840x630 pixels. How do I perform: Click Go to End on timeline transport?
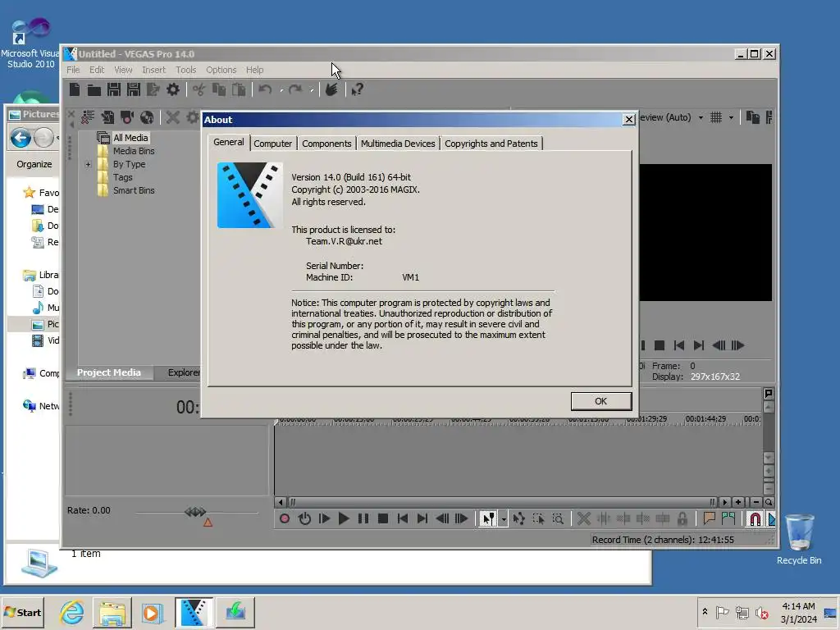pos(422,518)
